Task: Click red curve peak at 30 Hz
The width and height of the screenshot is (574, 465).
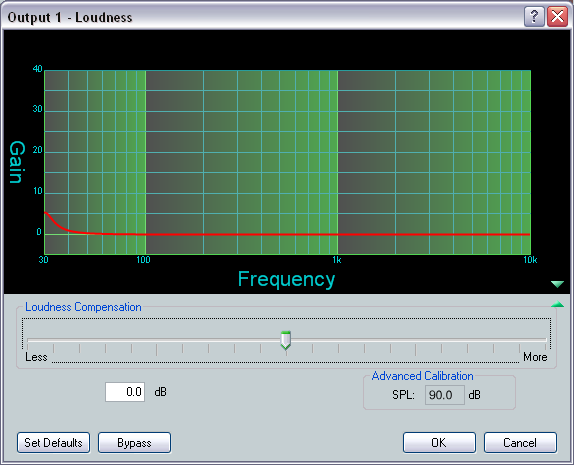Action: click(45, 212)
